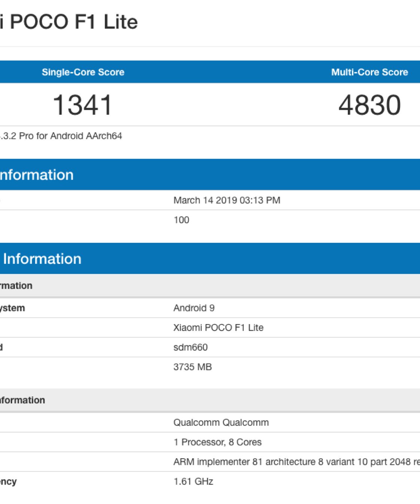
Task: Select the sdm660 motherboard value
Action: coord(190,347)
